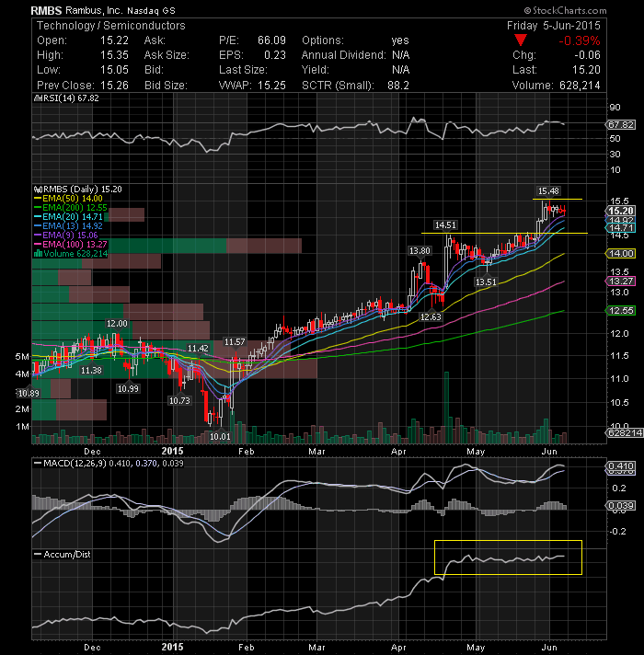This screenshot has width=644, height=655.
Task: Click the 11.57 price label
Action: tap(235, 342)
